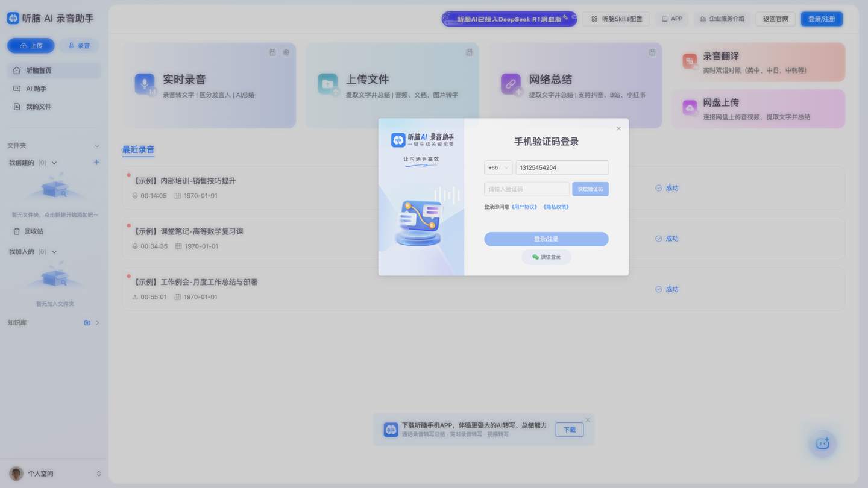Click the 录音翻译 translate icon
Screen dimensions: 868x488
[690, 61]
